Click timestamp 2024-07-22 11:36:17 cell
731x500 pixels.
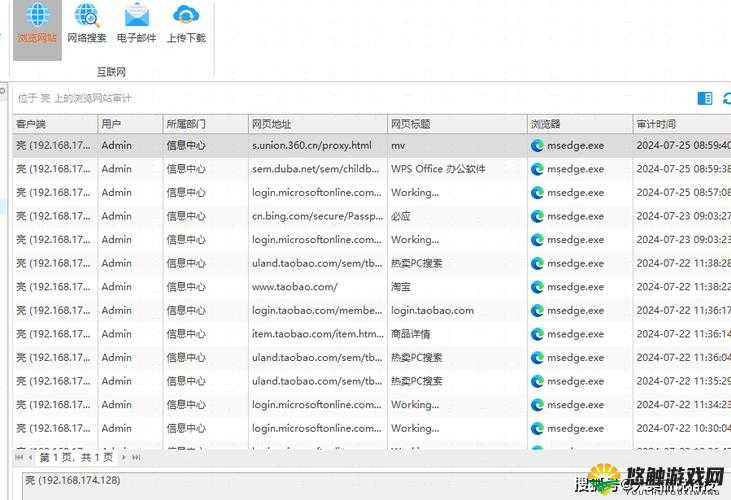pos(683,310)
